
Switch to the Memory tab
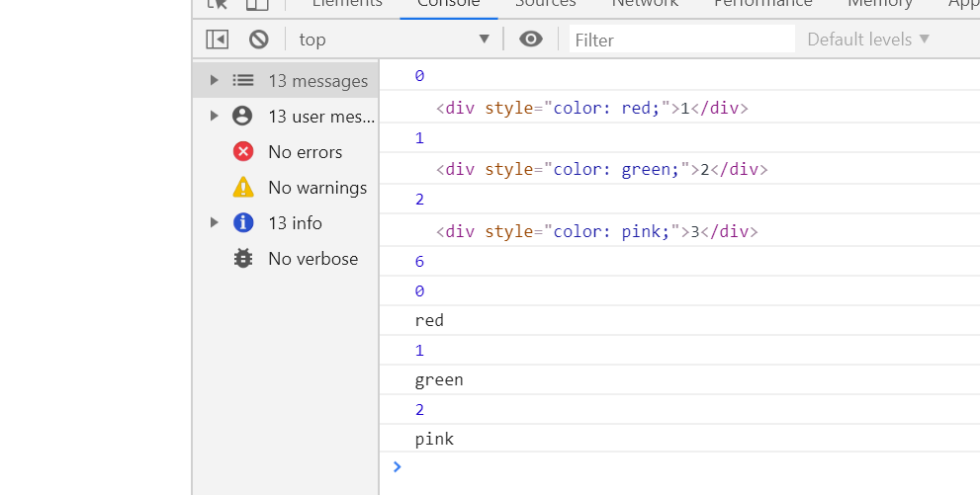pyautogui.click(x=880, y=5)
